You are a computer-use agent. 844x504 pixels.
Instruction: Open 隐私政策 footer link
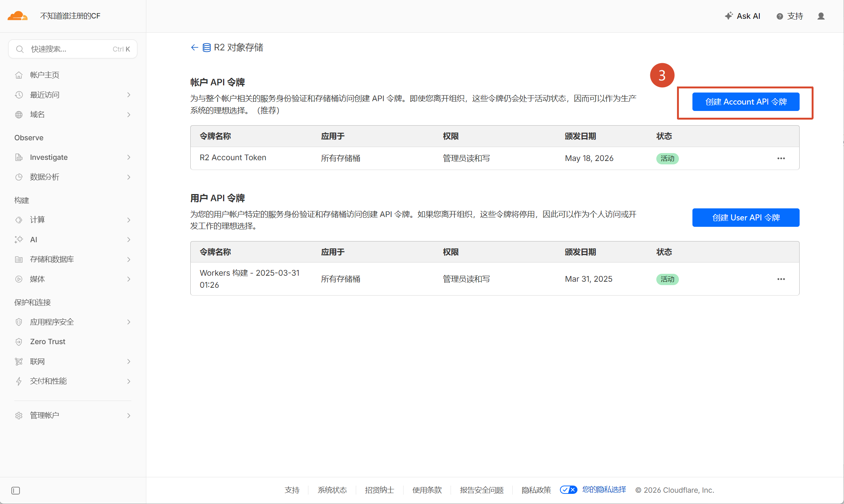(536, 490)
